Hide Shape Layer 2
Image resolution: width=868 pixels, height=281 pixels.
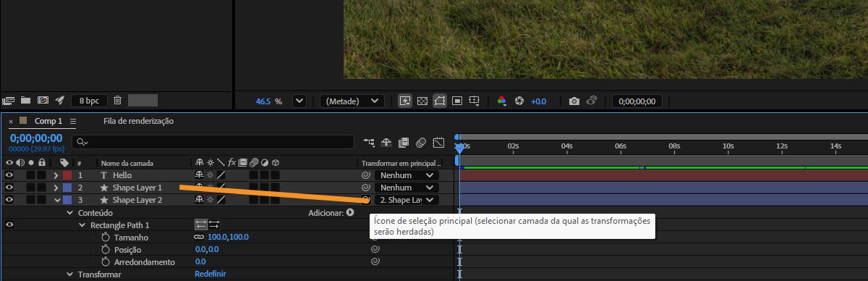(9, 200)
